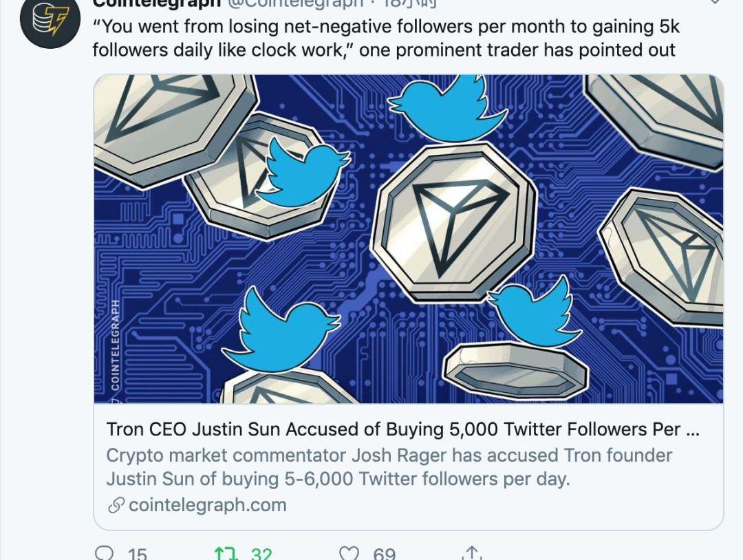Click the Josh Rager article description text

[x=389, y=467]
